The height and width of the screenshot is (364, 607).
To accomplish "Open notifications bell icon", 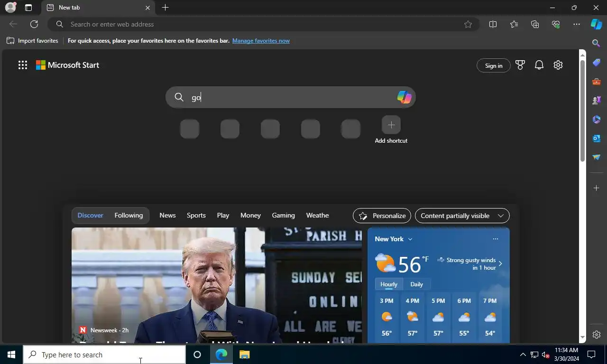I will (539, 65).
